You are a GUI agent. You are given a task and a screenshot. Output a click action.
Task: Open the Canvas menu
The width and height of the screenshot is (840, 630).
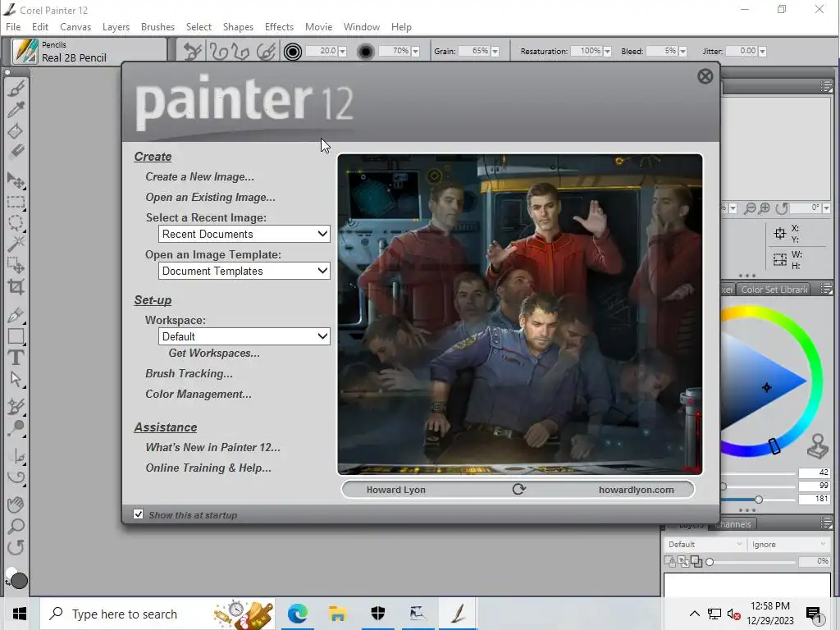point(75,27)
